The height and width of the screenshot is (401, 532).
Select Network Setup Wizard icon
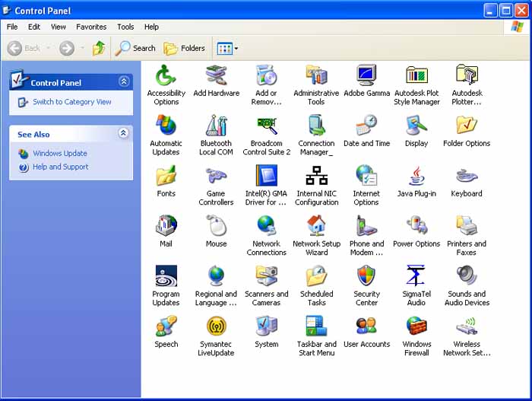pos(317,225)
